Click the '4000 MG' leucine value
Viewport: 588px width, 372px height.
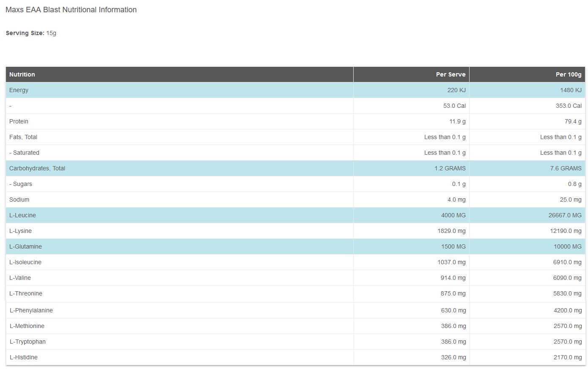click(453, 215)
